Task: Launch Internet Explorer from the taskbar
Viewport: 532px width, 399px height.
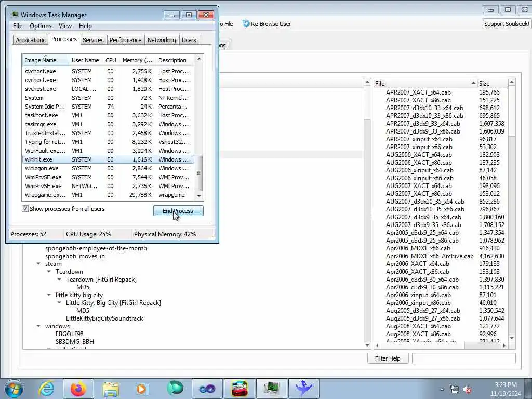Action: (x=46, y=389)
